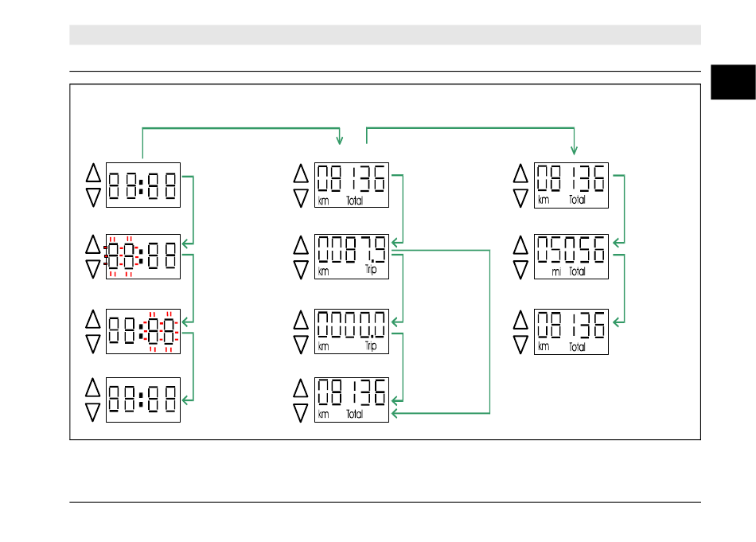Viewport: 756px width, 542px height.
Task: Click up triangle beside bottom clock display
Action: tap(93, 388)
